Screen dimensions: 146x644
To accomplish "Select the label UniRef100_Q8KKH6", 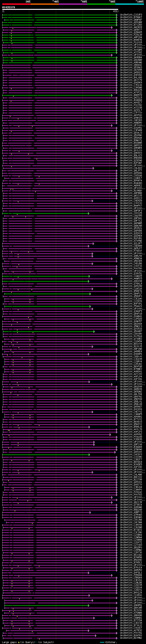I will tap(131, 615).
